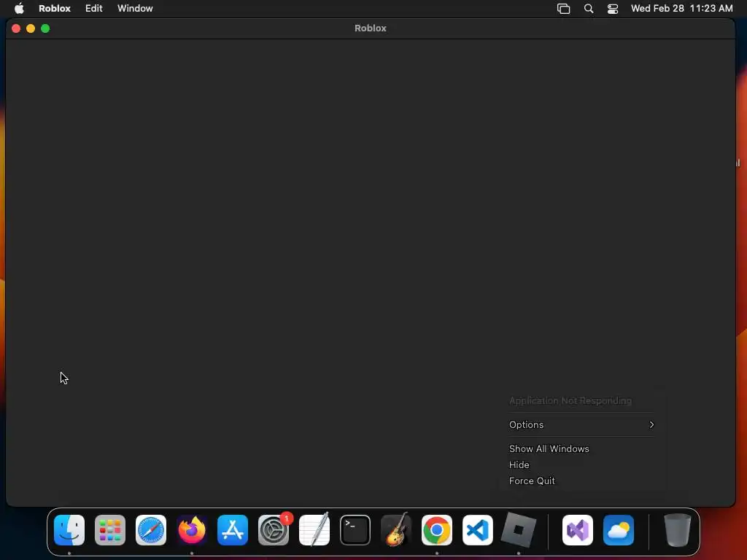
Task: Open the Weather app Dock icon
Action: [x=619, y=530]
